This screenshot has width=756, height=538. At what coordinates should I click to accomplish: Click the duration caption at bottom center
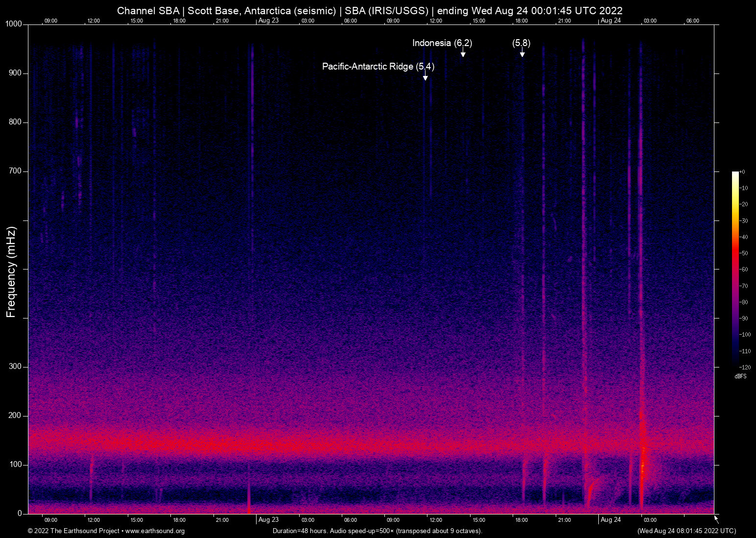tap(377, 531)
